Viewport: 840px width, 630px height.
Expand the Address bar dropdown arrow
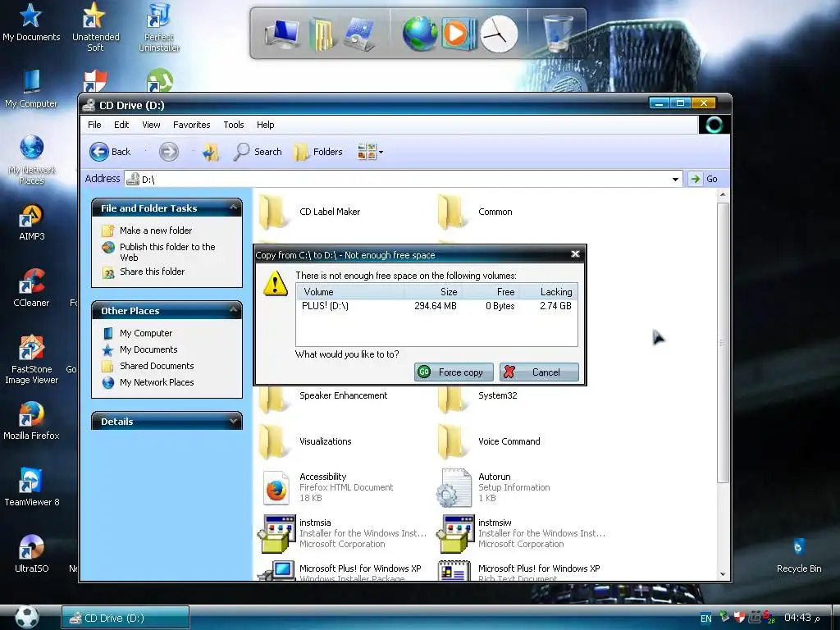click(x=675, y=179)
